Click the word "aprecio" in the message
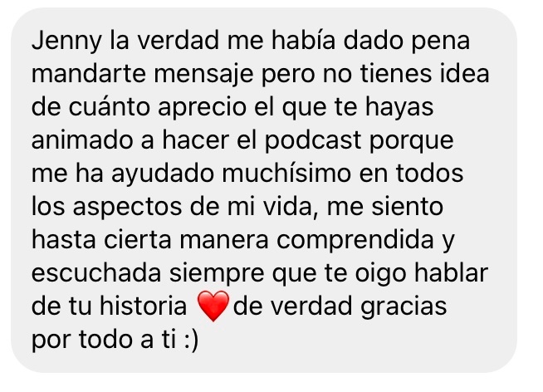The height and width of the screenshot is (392, 543). pos(202,108)
